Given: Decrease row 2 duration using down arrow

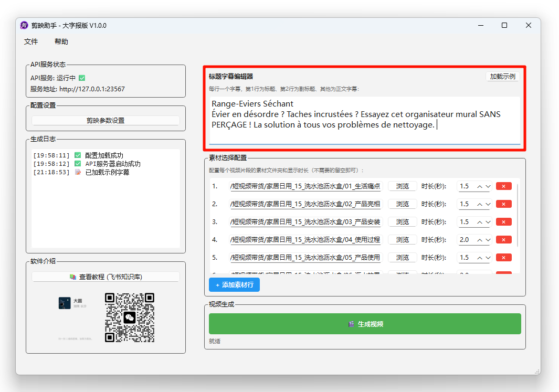Looking at the screenshot, I should point(488,204).
